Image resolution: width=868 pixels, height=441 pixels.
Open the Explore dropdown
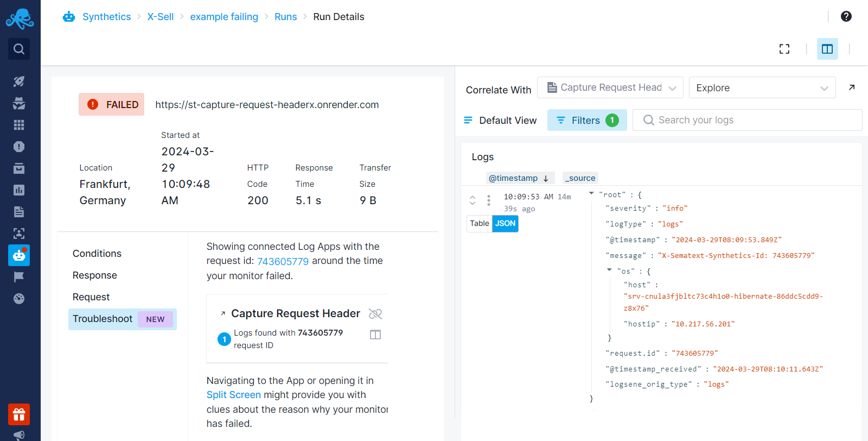click(x=762, y=87)
